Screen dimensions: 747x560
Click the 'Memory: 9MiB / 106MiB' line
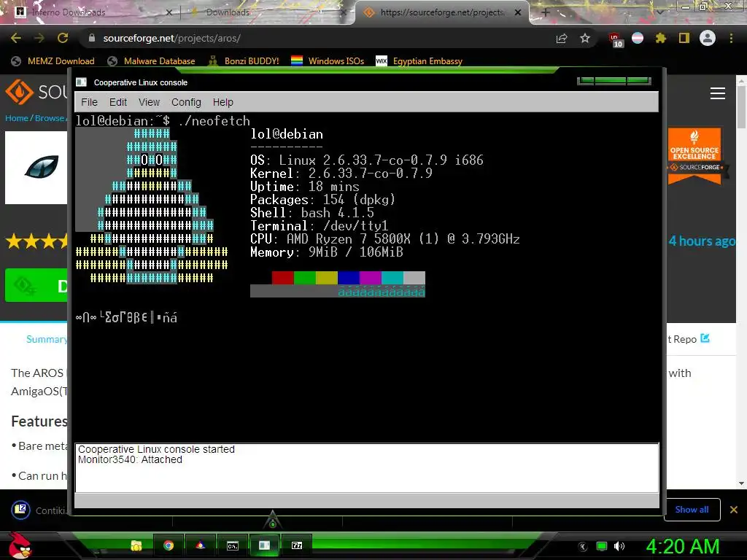coord(327,252)
